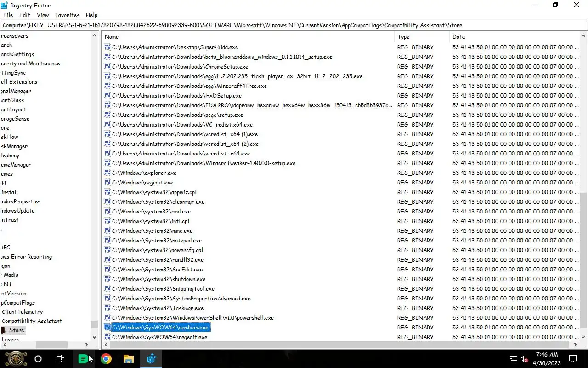This screenshot has width=588, height=368.
Task: Launch Google Chrome from the taskbar
Action: pyautogui.click(x=106, y=359)
